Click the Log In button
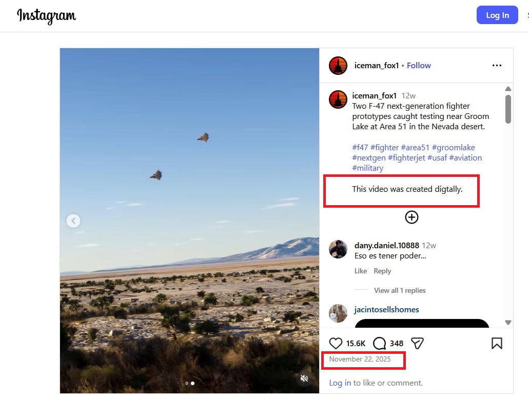The image size is (529, 420). tap(497, 15)
